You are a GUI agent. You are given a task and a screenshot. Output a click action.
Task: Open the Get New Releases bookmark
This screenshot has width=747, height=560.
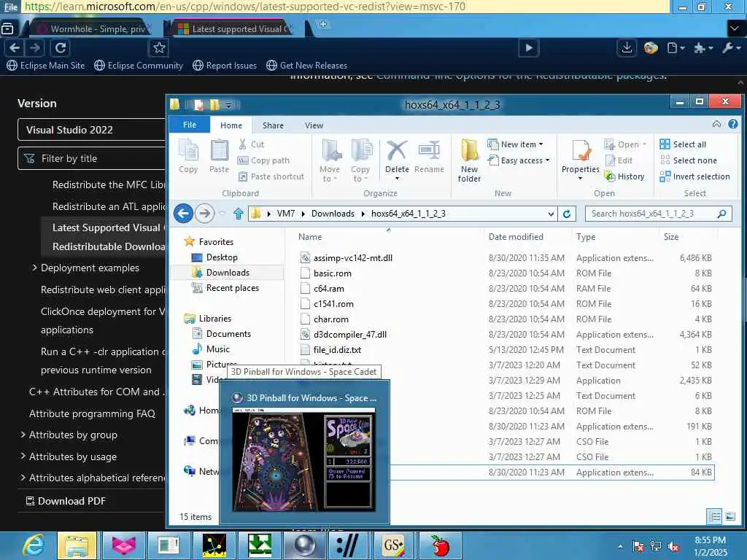[x=307, y=65]
